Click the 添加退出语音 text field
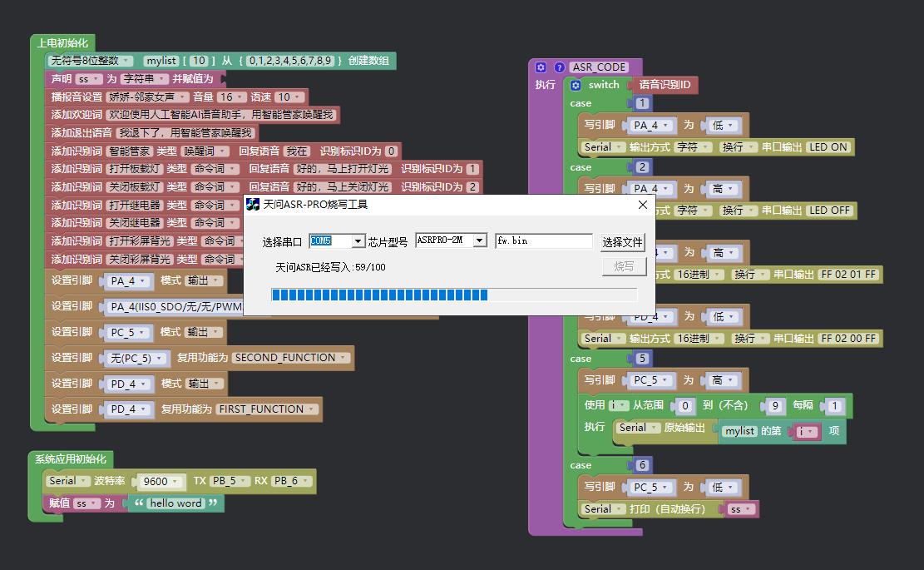This screenshot has height=570, width=924. click(x=185, y=133)
